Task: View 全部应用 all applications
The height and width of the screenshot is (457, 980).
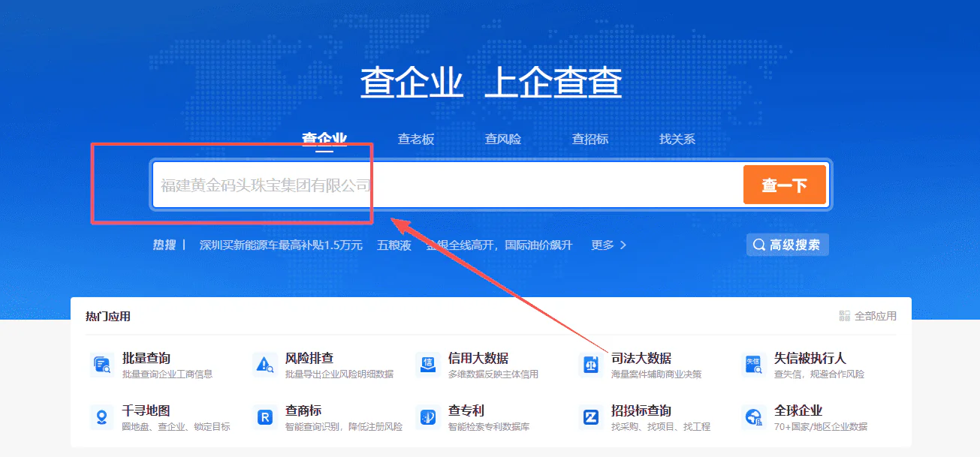Action: (868, 316)
